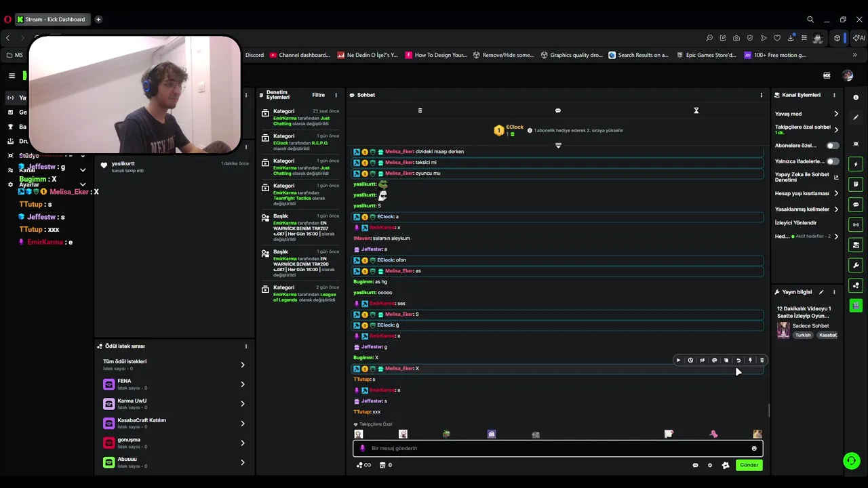The image size is (868, 488).
Task: Click Melisa_Eker username in highlighted X message
Action: click(x=399, y=369)
